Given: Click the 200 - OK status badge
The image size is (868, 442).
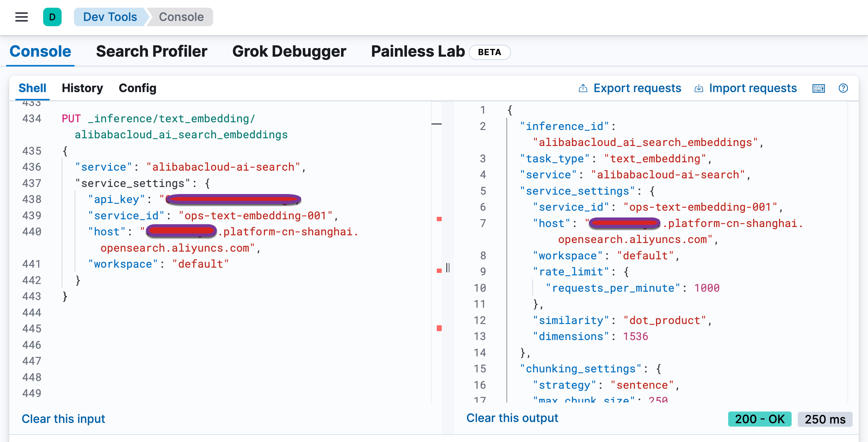Looking at the screenshot, I should pyautogui.click(x=760, y=419).
